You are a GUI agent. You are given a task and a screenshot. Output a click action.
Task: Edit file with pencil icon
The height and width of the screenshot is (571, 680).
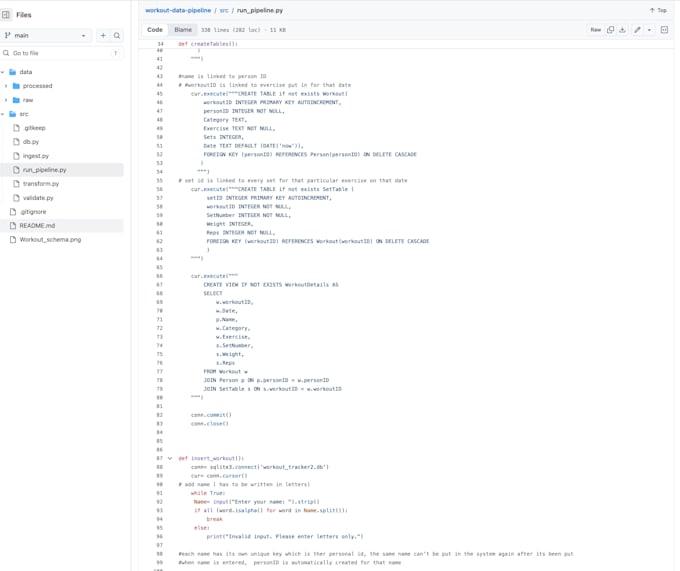click(637, 30)
